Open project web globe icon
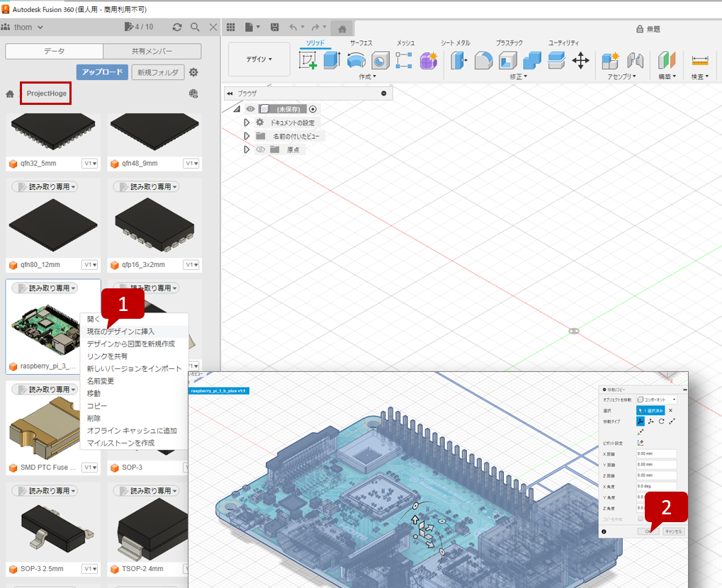This screenshot has width=722, height=588. click(193, 94)
